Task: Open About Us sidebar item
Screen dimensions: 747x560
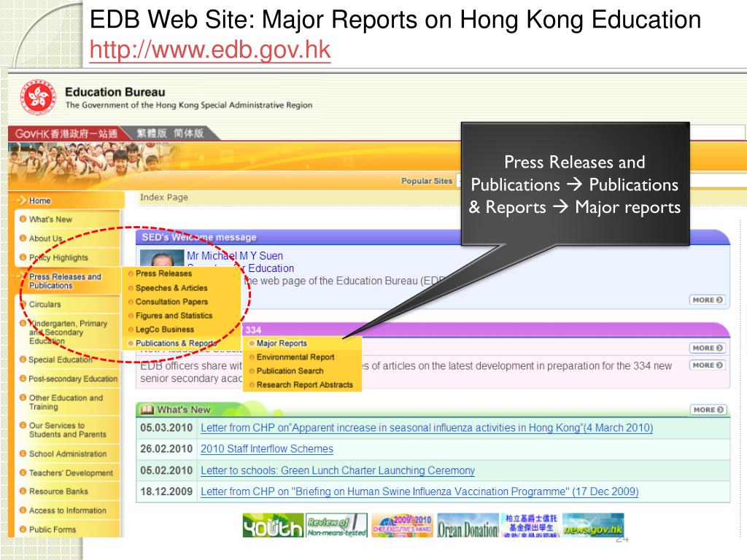Action: point(45,238)
